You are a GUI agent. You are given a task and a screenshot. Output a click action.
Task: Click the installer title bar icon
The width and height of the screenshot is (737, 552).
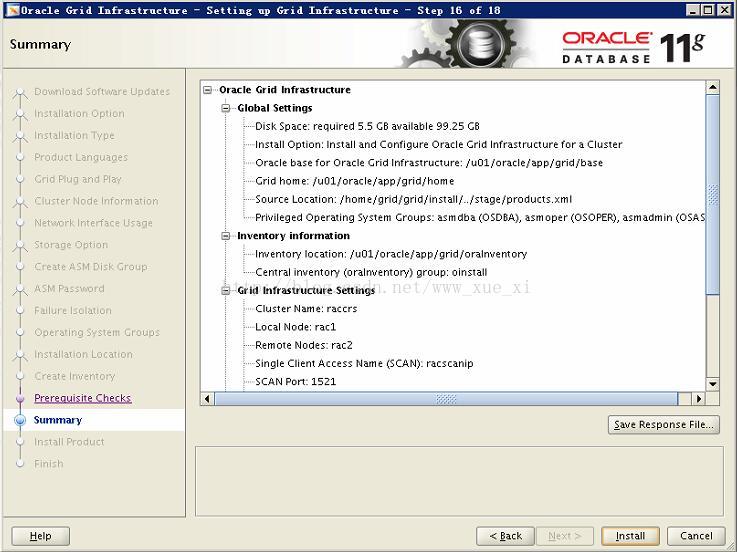tap(13, 10)
